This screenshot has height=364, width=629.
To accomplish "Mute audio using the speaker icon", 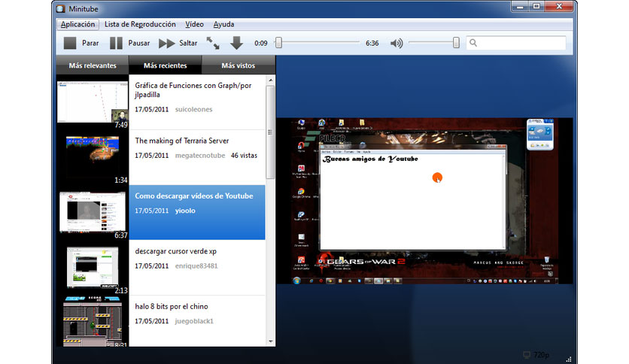I will tap(397, 43).
